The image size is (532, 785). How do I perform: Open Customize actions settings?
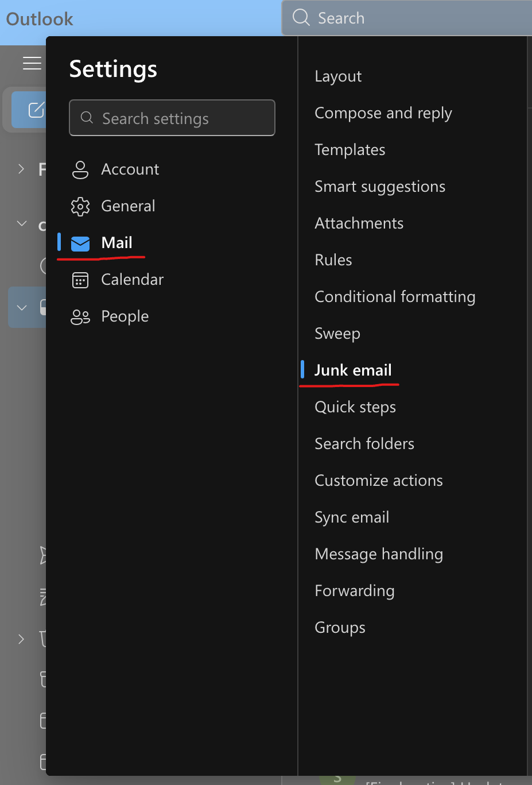click(x=379, y=481)
